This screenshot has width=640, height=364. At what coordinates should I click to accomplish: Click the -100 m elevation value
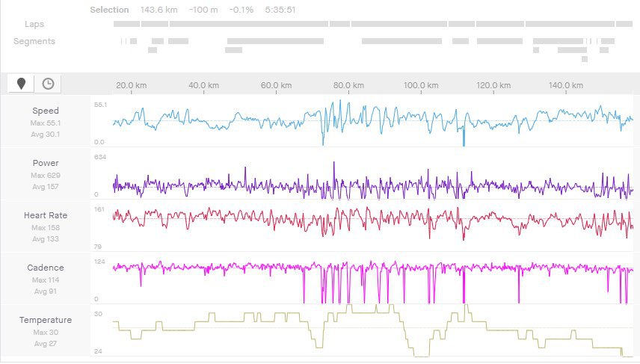[203, 10]
